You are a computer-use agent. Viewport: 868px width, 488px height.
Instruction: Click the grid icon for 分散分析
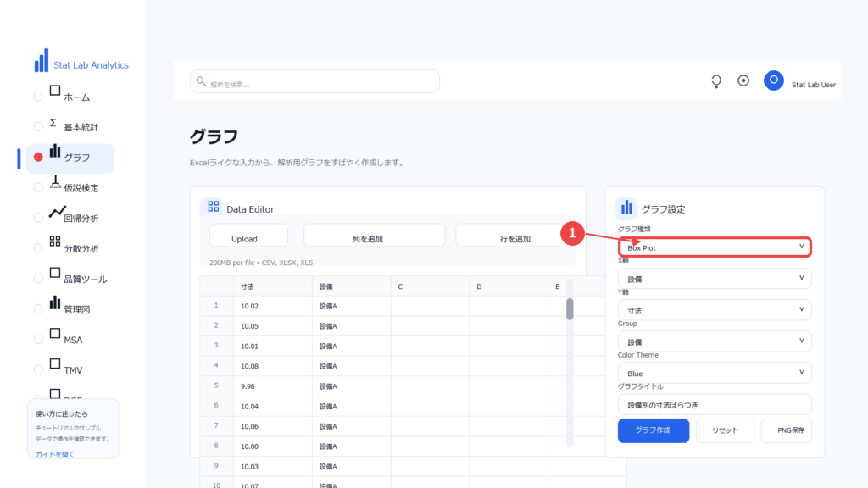pyautogui.click(x=55, y=241)
